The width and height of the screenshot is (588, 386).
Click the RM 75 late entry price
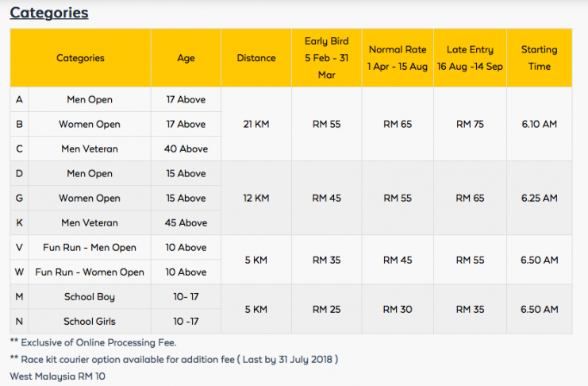[470, 124]
